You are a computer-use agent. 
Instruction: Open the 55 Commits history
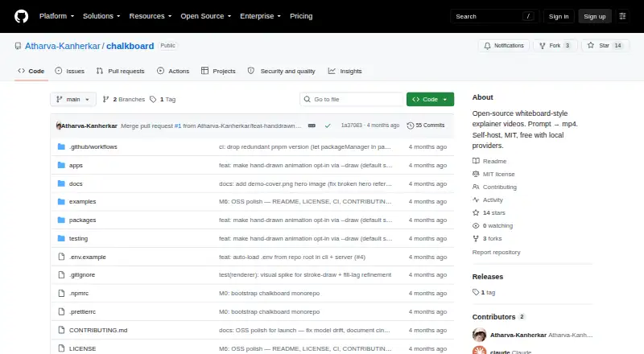[x=426, y=126]
